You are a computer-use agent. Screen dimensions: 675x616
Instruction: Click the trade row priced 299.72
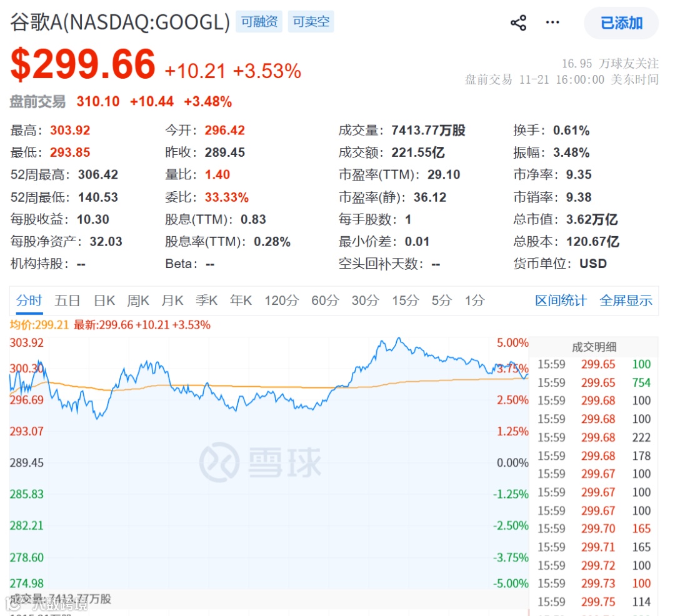point(594,565)
